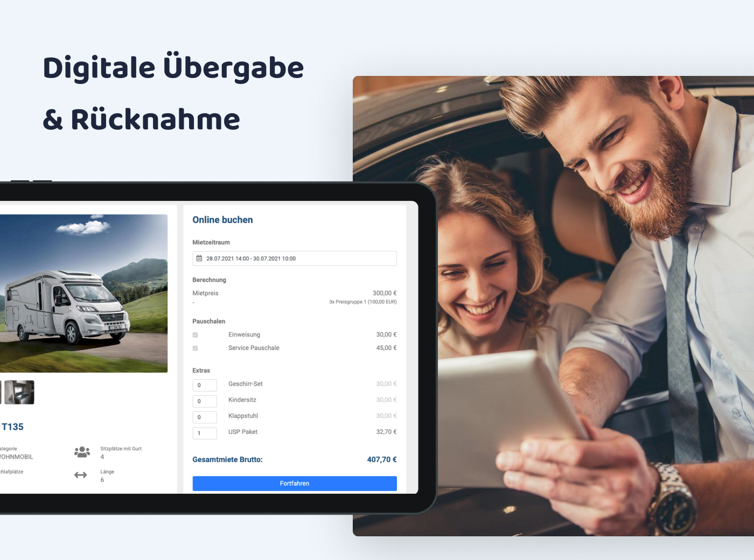Image resolution: width=754 pixels, height=560 pixels.
Task: Click the Mietpreis amount "300,00 €"
Action: pyautogui.click(x=385, y=293)
